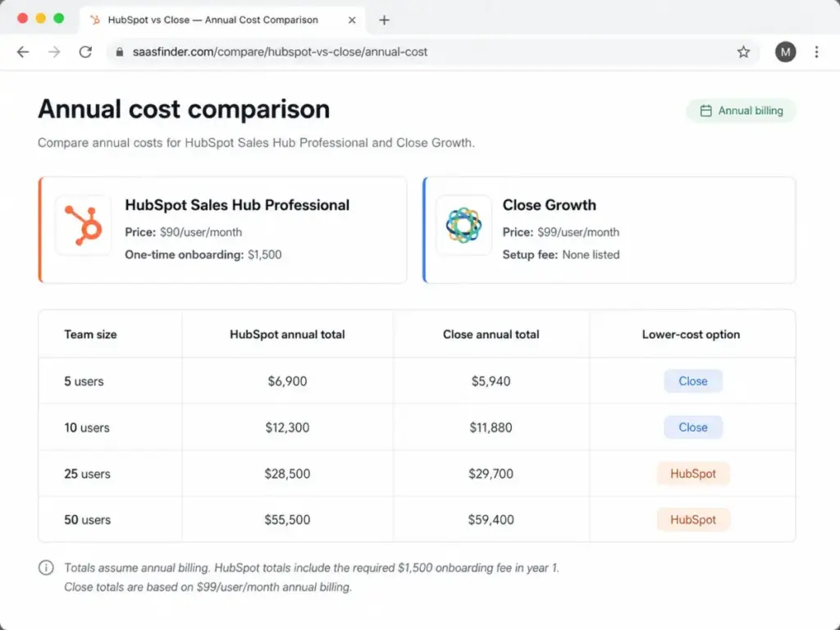Select the 25 users row label

coord(87,473)
